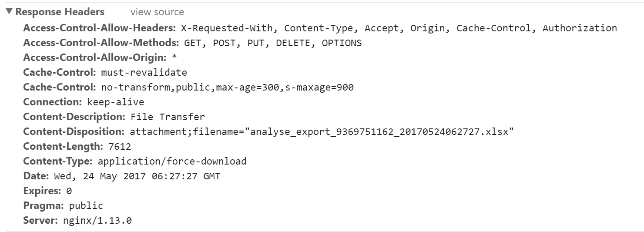Select the must-revalidate Cache-Control value
The image size is (644, 232).
144,73
